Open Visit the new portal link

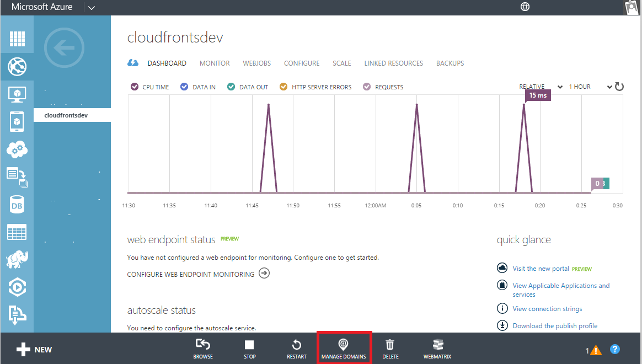pyautogui.click(x=541, y=269)
